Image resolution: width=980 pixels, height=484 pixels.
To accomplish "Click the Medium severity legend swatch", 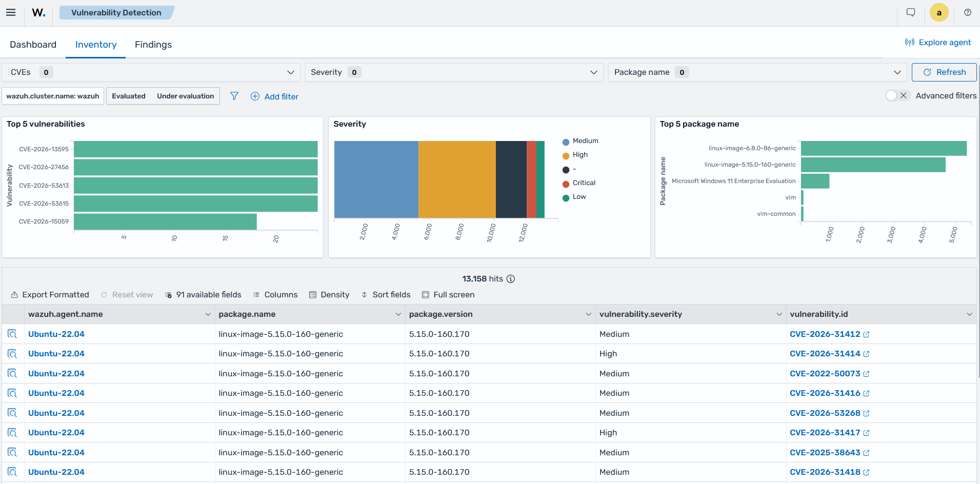I will tap(566, 142).
